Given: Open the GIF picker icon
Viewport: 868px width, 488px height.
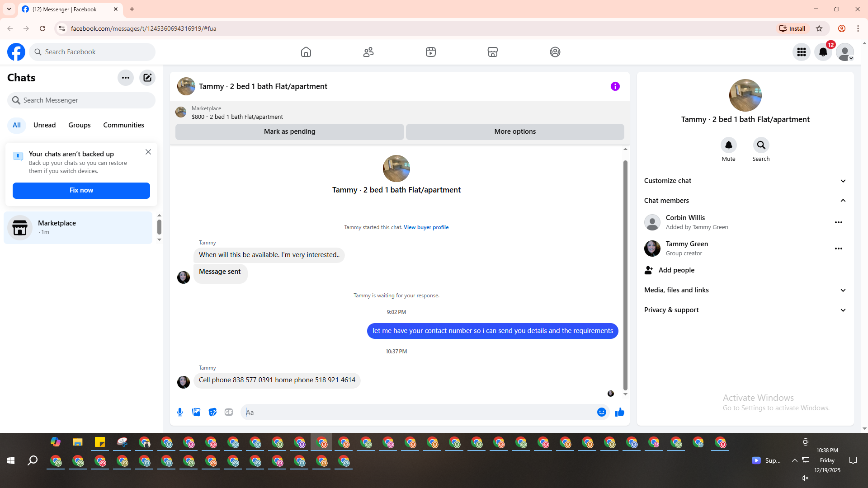Looking at the screenshot, I should (229, 412).
